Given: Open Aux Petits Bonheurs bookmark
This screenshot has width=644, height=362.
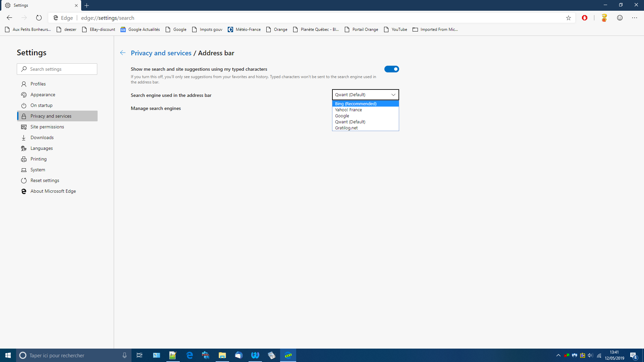Looking at the screenshot, I should point(28,29).
